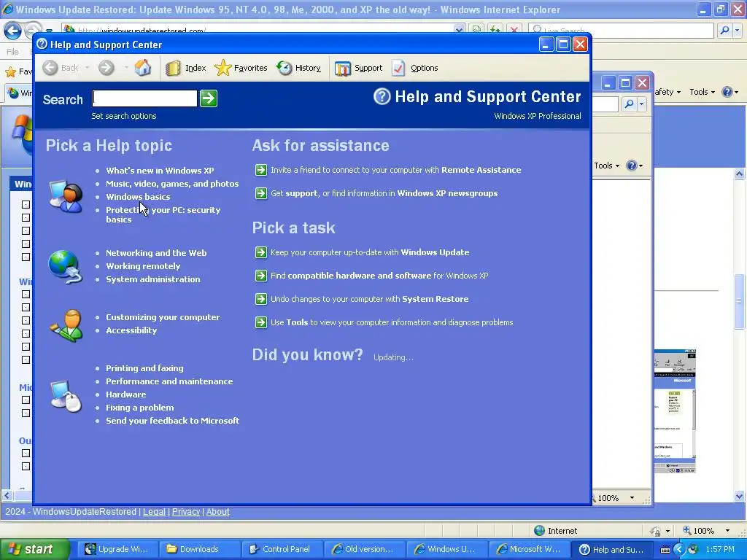The width and height of the screenshot is (747, 560).
Task: Switch to Old version... taskbar button
Action: [x=363, y=549]
